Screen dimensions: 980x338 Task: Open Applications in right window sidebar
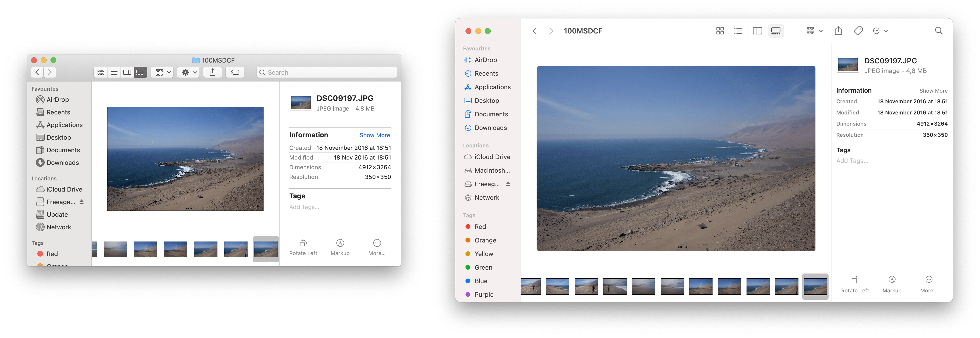488,87
